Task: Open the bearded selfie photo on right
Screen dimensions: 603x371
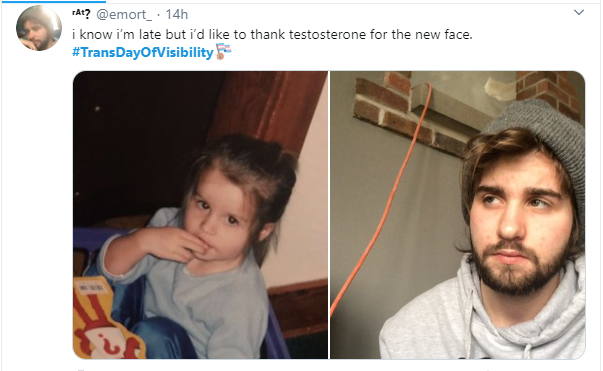Action: point(458,215)
